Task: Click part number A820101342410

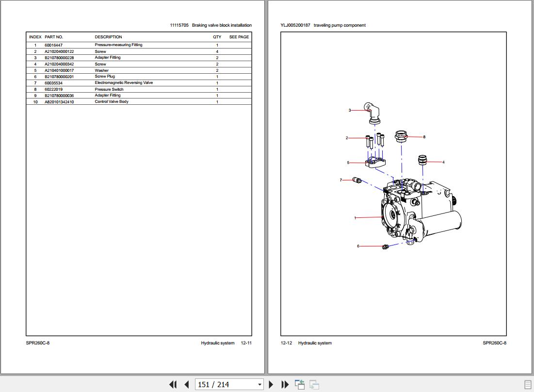Action: 59,102
